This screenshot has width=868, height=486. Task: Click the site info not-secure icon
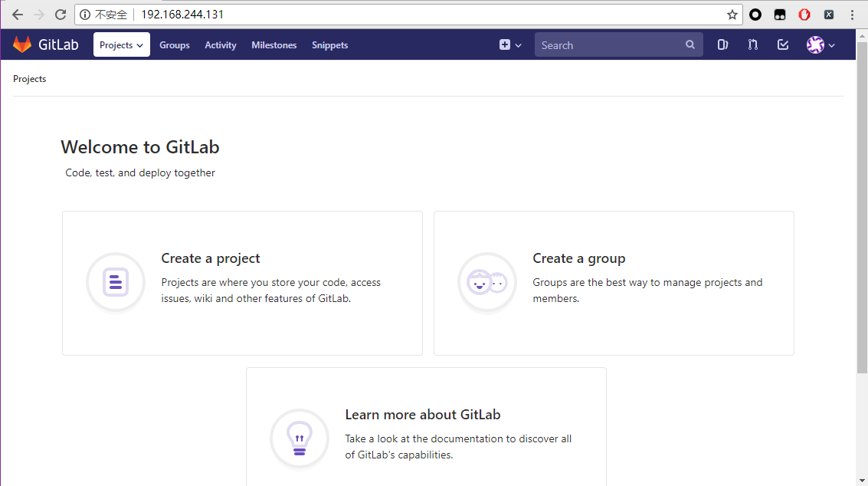coord(85,15)
